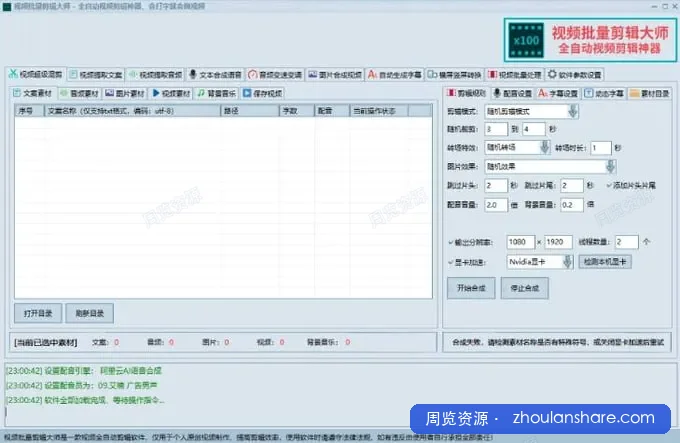This screenshot has height=443, width=680.
Task: Open the 软件参数设置 gear tab
Action: 574,75
